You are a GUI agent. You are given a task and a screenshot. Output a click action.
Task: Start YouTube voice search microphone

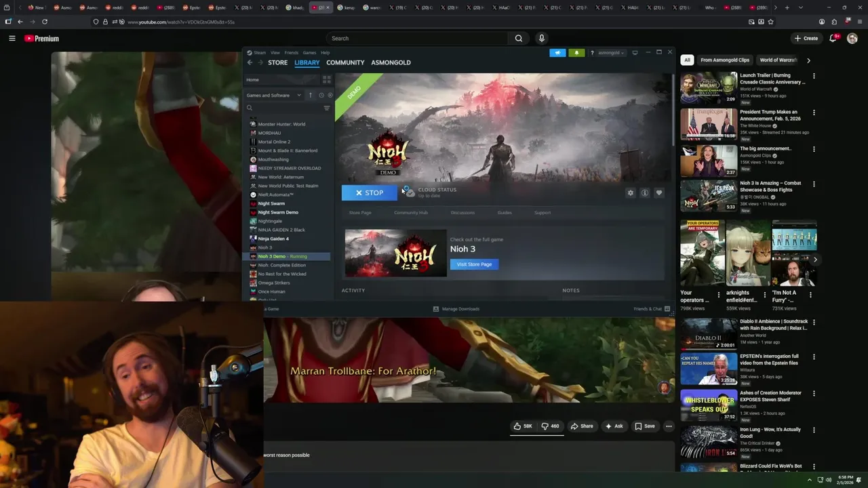pos(541,39)
